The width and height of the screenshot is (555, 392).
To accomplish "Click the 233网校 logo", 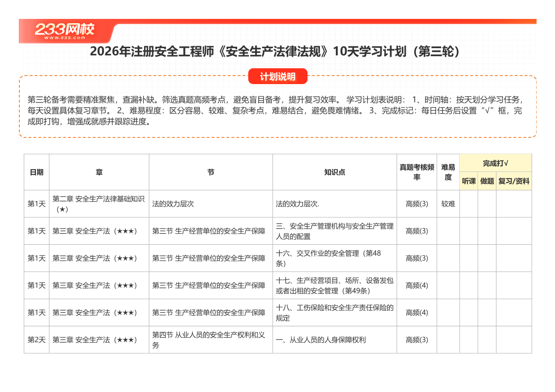I will click(65, 28).
